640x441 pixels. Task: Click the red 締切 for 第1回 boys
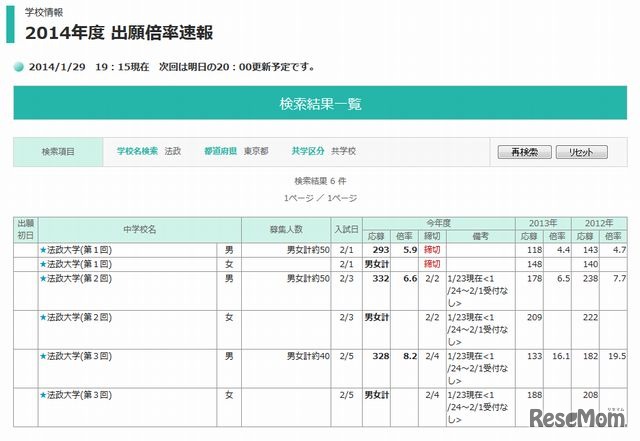(432, 250)
